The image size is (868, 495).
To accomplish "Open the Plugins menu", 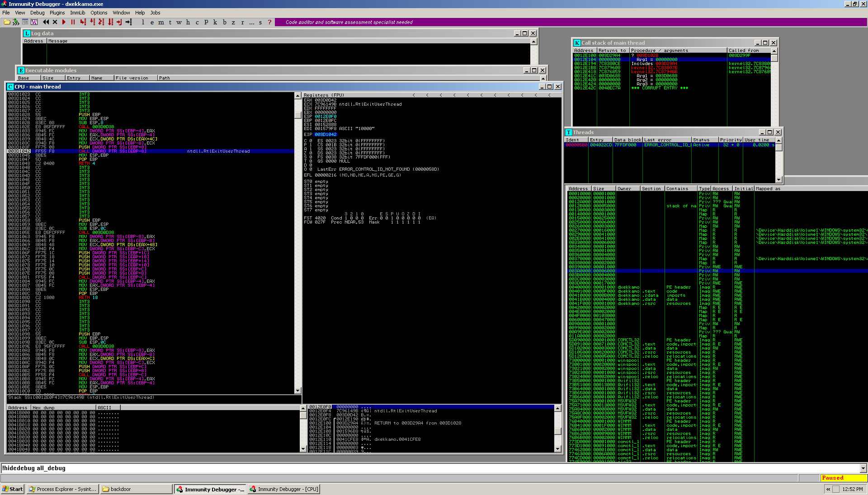I will 57,13.
